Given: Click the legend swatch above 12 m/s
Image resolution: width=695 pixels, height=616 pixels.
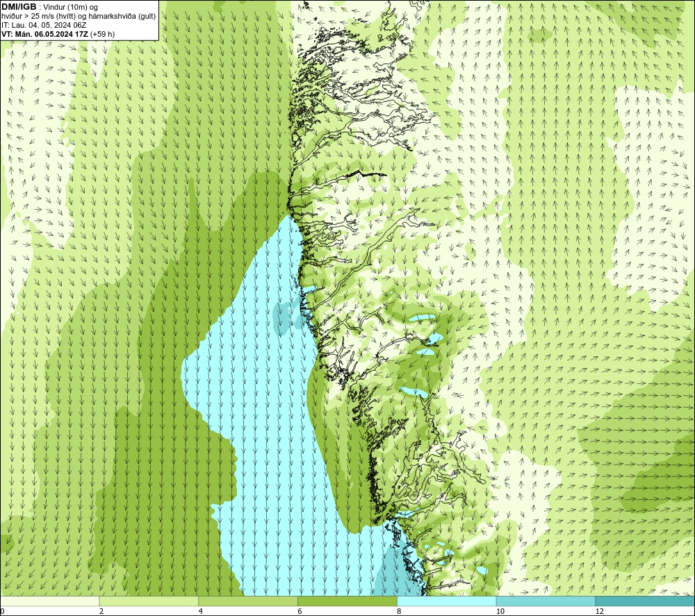Looking at the screenshot, I should [x=645, y=601].
